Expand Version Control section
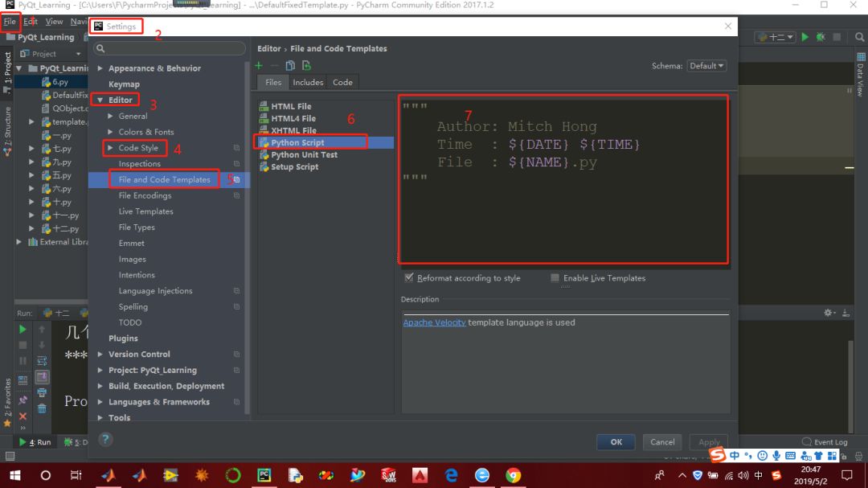The image size is (868, 488). 100,354
